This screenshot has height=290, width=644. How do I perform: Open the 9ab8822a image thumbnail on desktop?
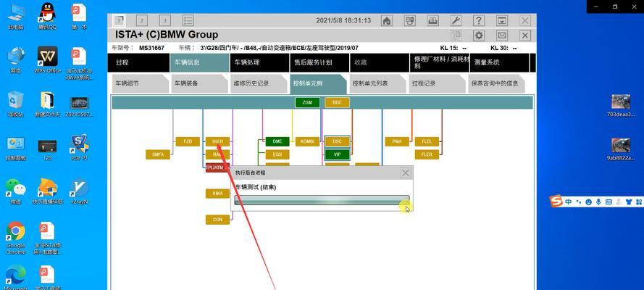point(621,149)
